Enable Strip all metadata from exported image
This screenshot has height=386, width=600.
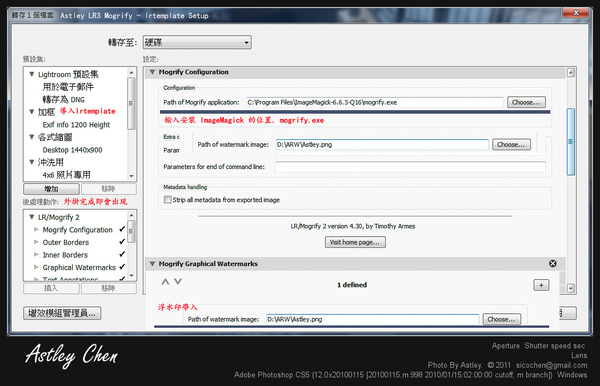tap(167, 200)
